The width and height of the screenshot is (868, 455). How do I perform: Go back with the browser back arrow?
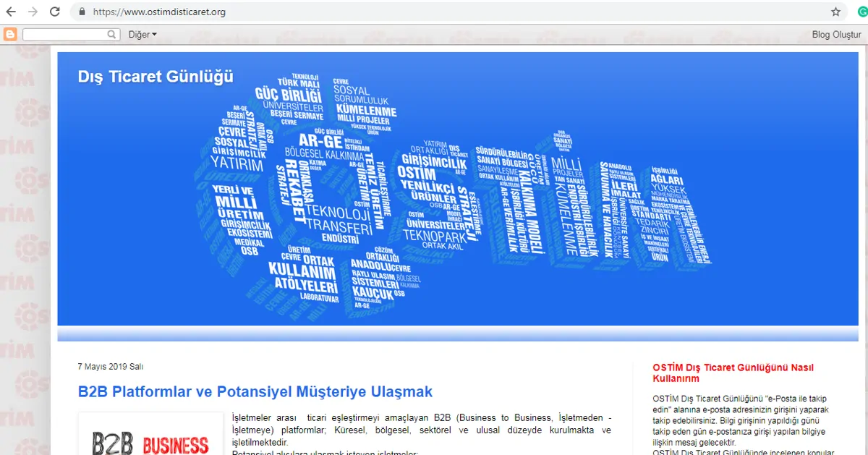(11, 12)
